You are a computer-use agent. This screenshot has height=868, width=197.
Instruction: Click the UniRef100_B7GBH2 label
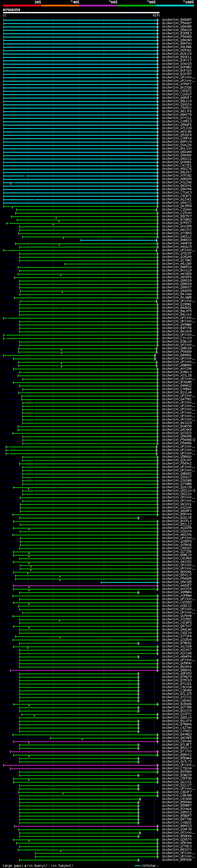pyautogui.click(x=177, y=220)
